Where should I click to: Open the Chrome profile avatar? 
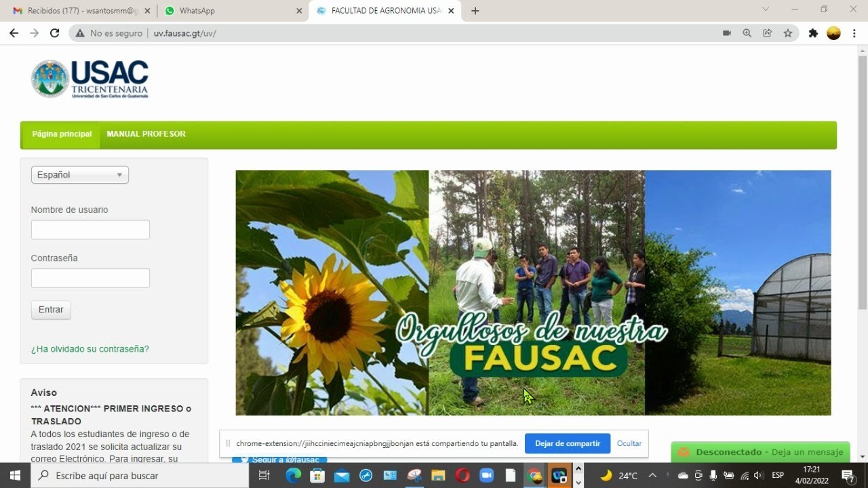point(834,33)
